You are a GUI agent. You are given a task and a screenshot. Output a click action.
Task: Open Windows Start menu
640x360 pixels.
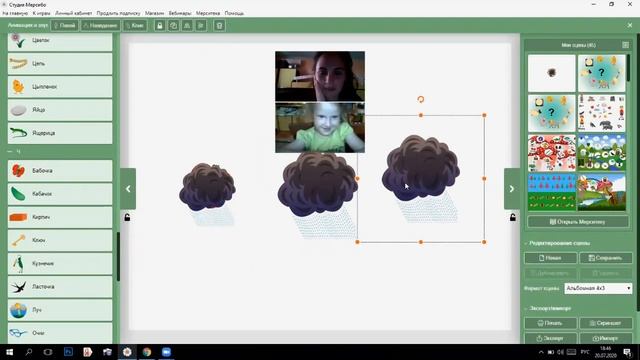(x=9, y=352)
